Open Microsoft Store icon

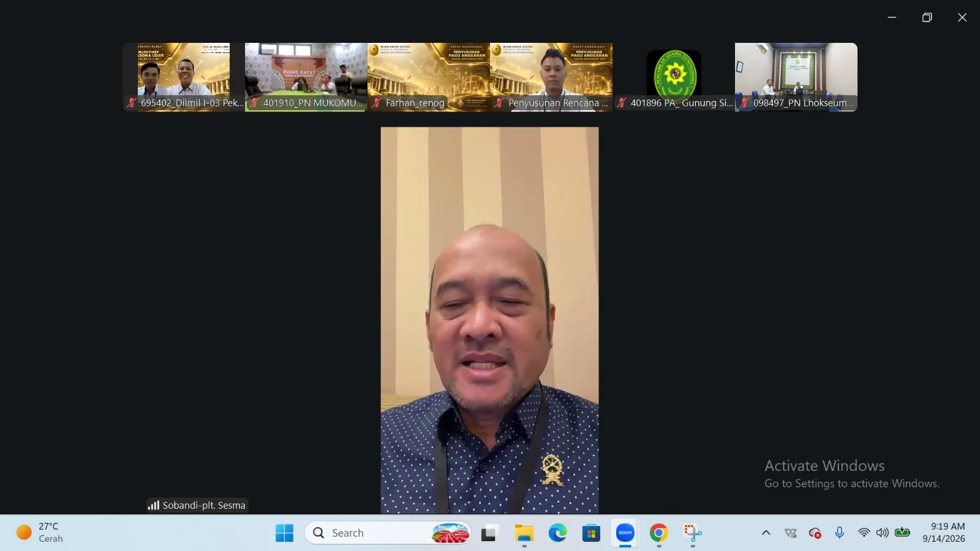(591, 533)
